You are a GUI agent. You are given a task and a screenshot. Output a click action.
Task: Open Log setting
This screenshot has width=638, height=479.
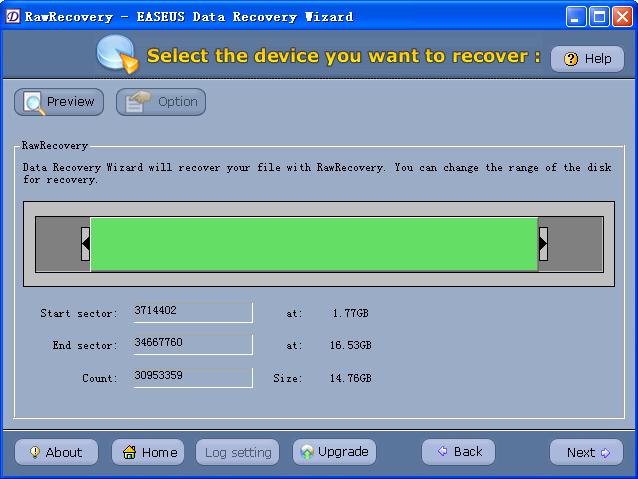pyautogui.click(x=238, y=452)
